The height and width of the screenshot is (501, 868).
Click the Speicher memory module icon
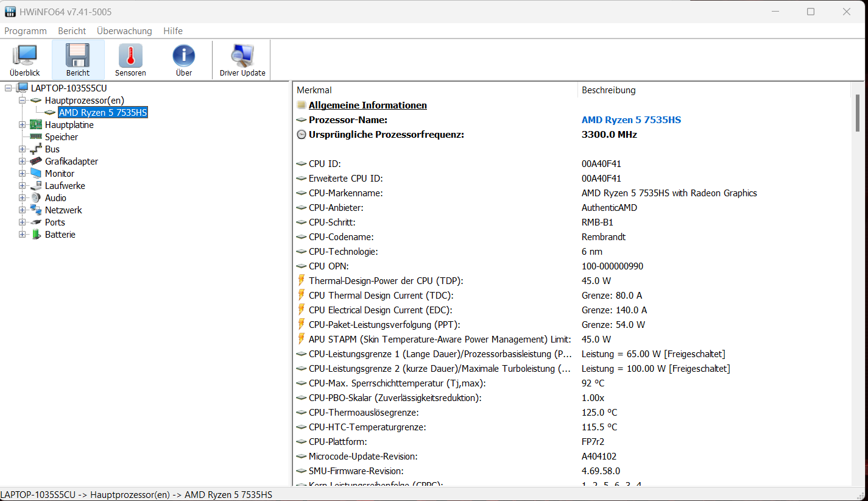coord(36,137)
